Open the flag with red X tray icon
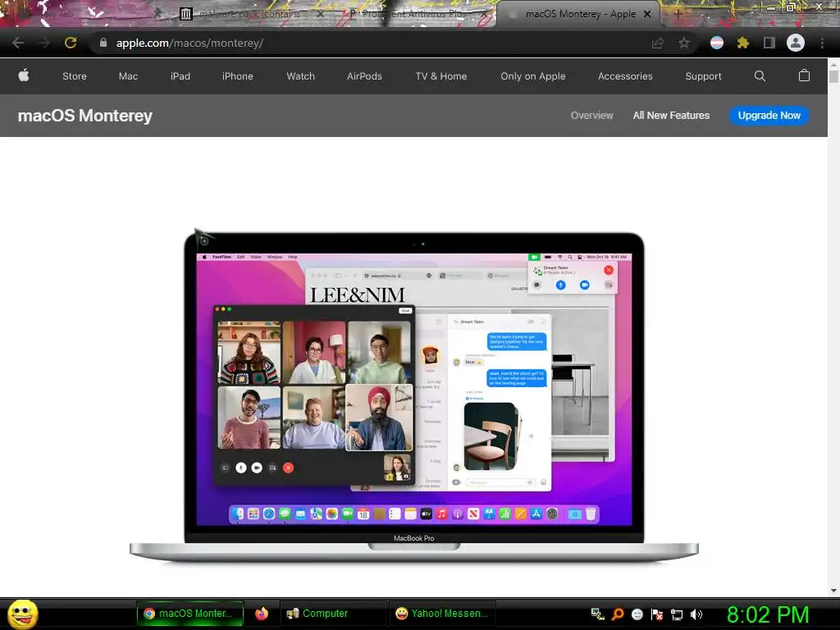Screen dimensions: 840x630 click(657, 614)
